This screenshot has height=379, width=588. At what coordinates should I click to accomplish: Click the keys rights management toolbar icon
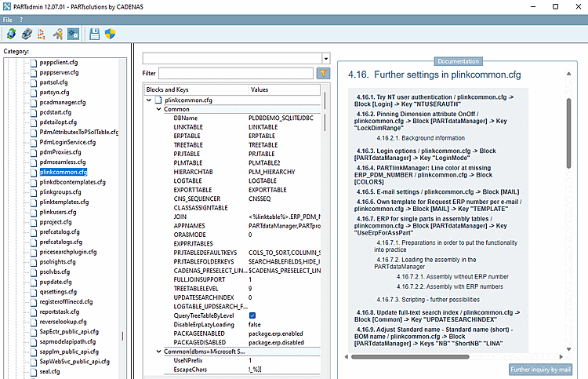tap(56, 34)
